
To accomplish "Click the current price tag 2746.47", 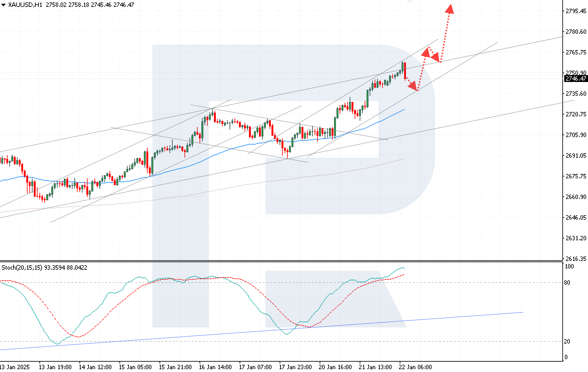I will pos(575,79).
